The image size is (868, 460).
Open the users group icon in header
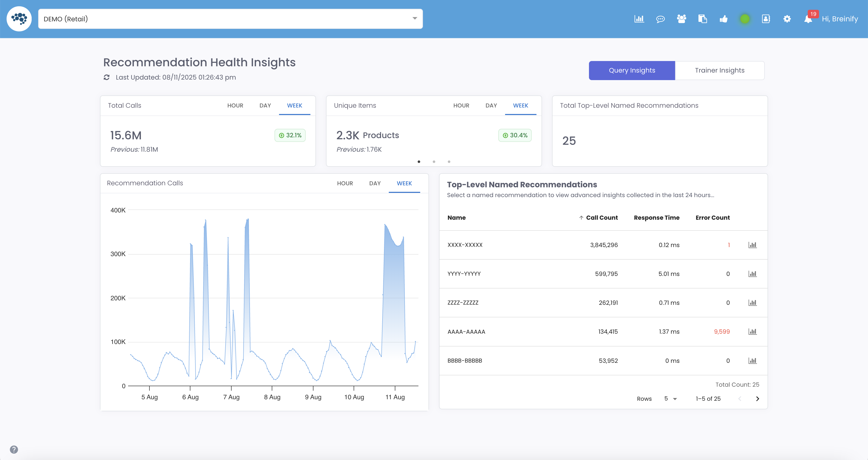(681, 19)
